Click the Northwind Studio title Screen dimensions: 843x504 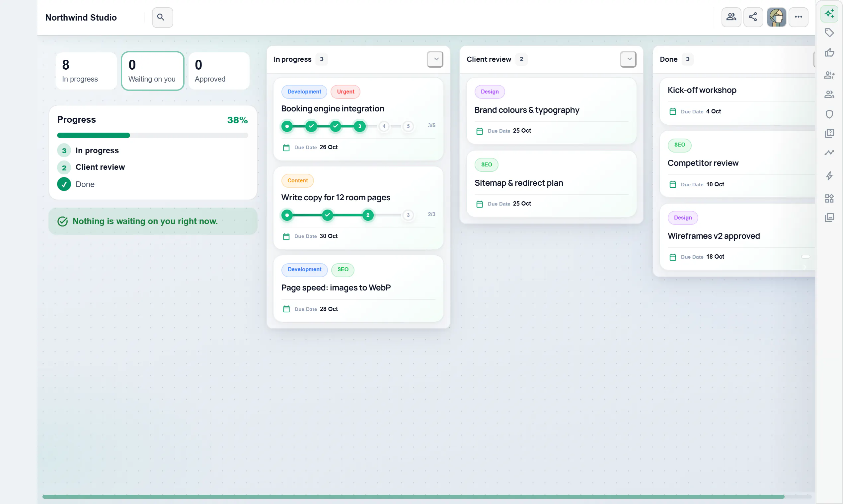coord(81,18)
